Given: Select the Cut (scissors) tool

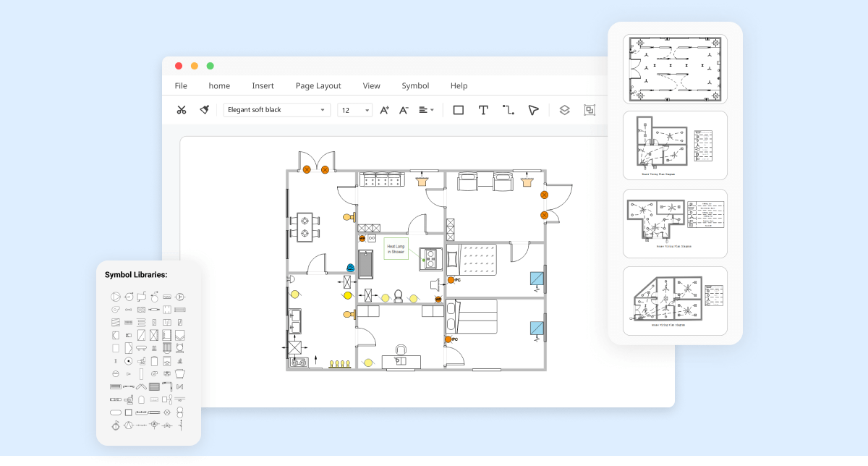Looking at the screenshot, I should 182,109.
